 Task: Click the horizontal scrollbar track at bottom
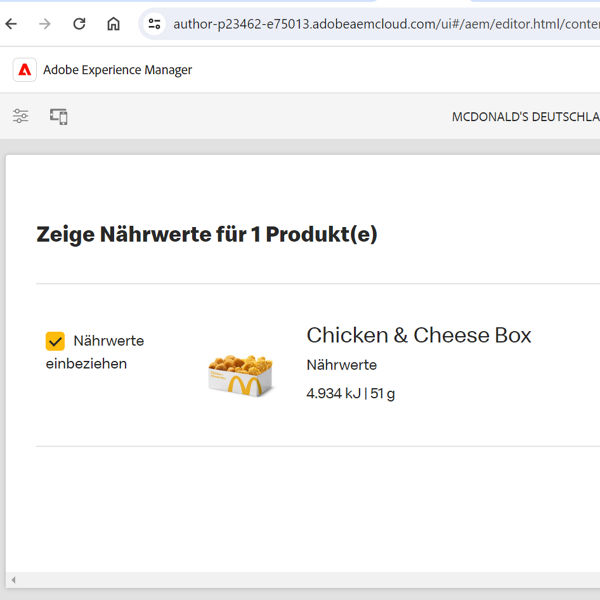point(300,580)
